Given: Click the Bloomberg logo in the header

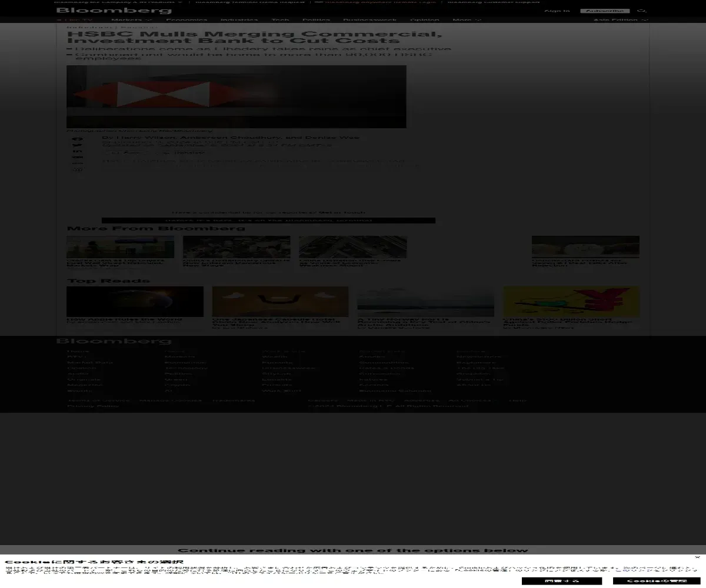Looking at the screenshot, I should [x=114, y=11].
